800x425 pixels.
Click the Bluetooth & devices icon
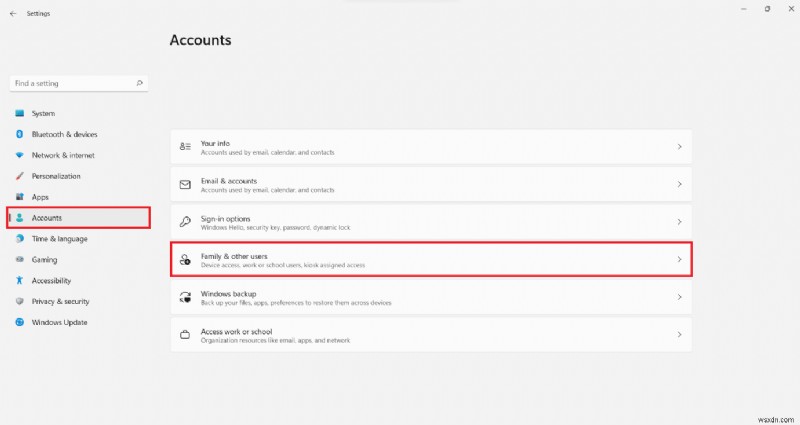[x=19, y=134]
